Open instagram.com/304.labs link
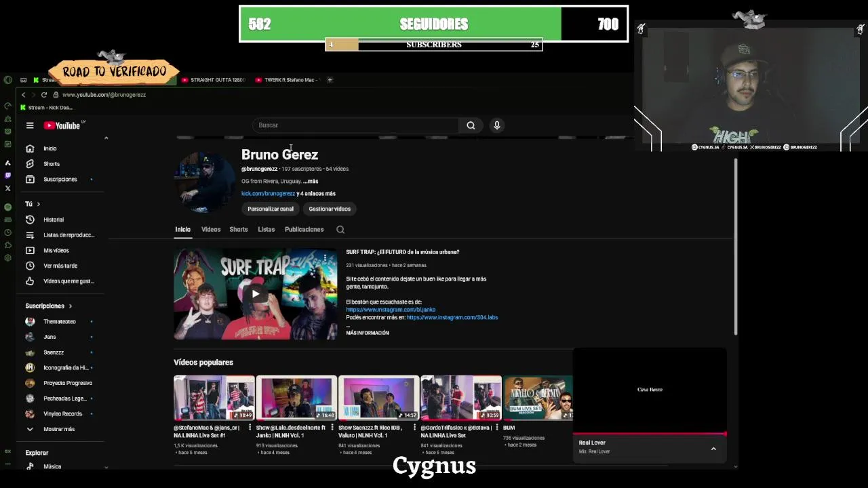 point(452,318)
